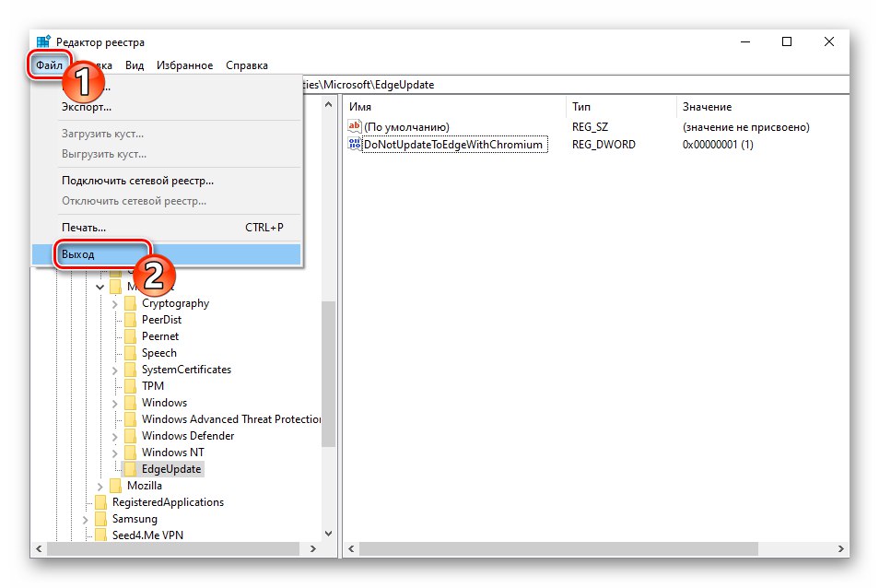
Task: Click tree pane scroll down arrow
Action: point(329,534)
